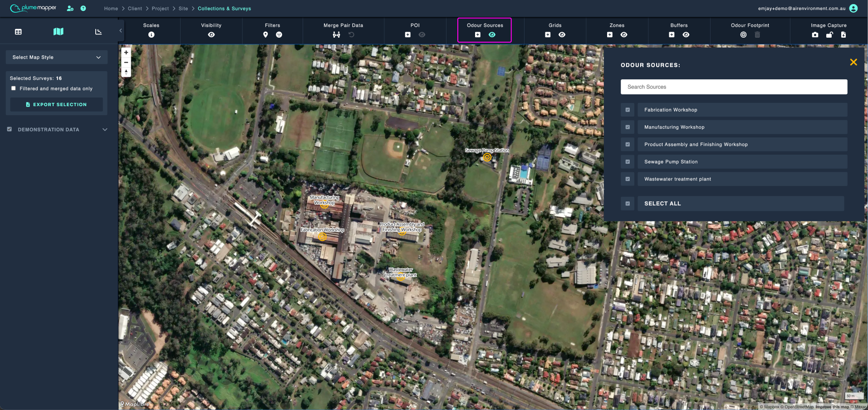This screenshot has height=410, width=868.
Task: Add a new POI with the plus icon
Action: click(408, 34)
